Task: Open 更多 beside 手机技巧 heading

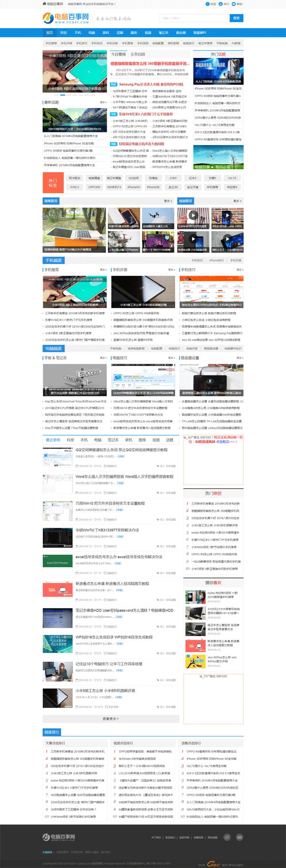Action: click(240, 270)
